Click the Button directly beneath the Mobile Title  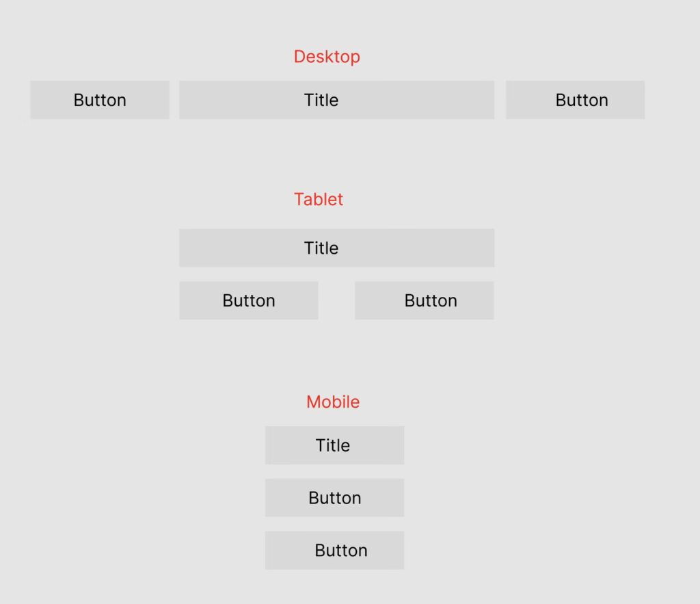pos(334,498)
